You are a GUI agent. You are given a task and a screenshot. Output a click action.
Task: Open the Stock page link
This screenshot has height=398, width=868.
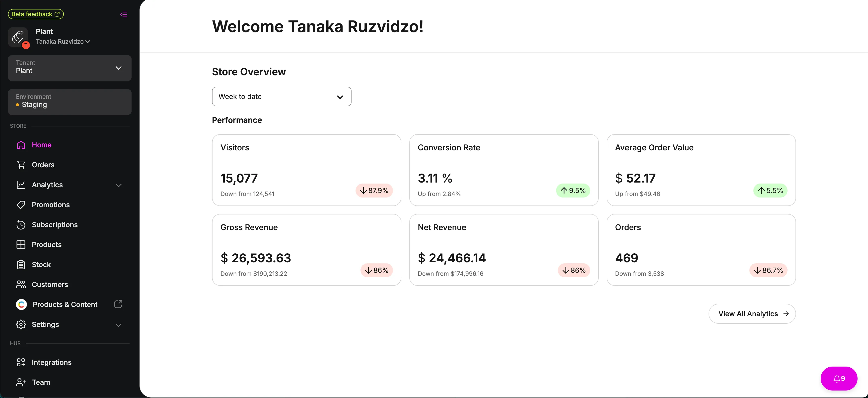coord(41,265)
